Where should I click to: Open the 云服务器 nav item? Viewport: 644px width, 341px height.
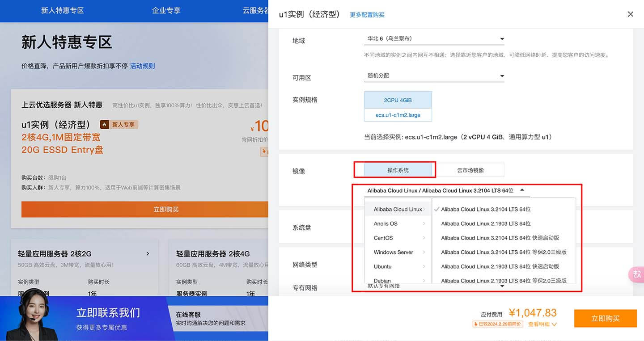(255, 10)
